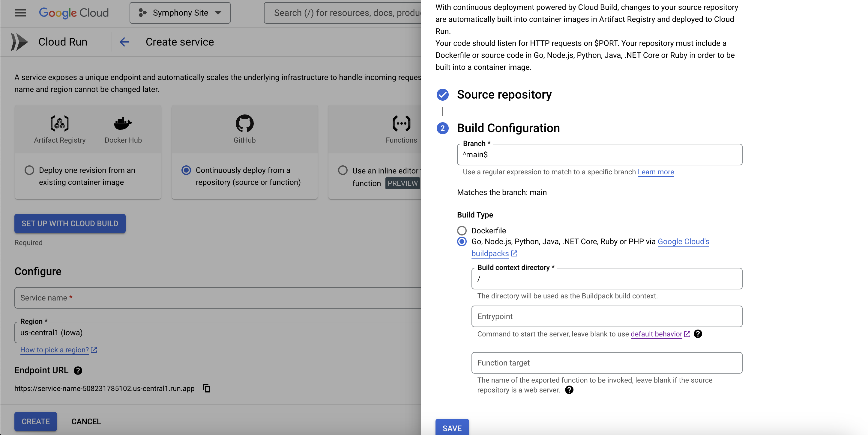Select the inline editor function option

pos(343,170)
